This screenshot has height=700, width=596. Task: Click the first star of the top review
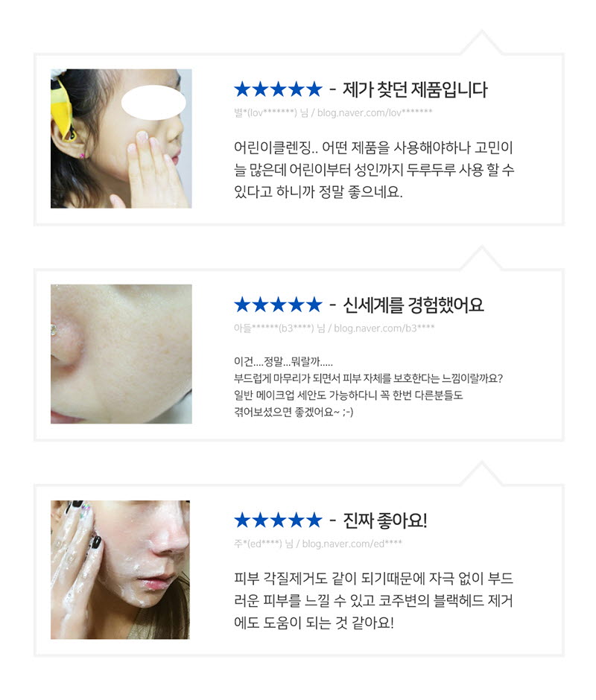coord(242,89)
